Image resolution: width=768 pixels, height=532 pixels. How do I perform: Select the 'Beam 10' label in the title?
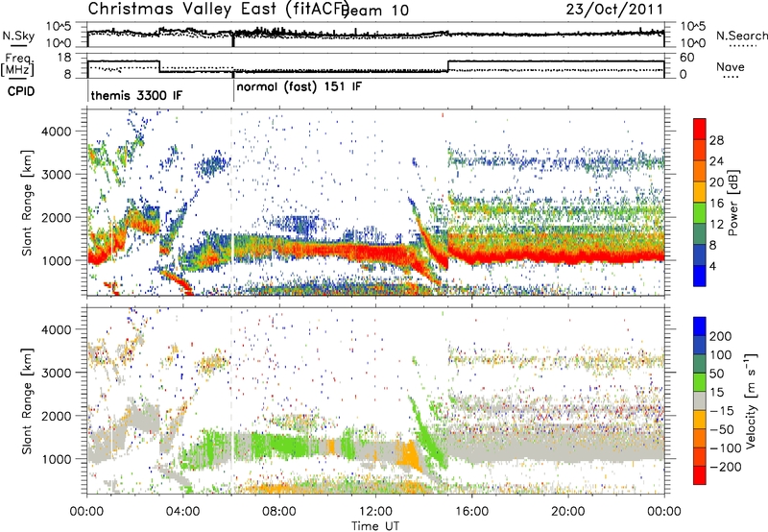pyautogui.click(x=374, y=11)
